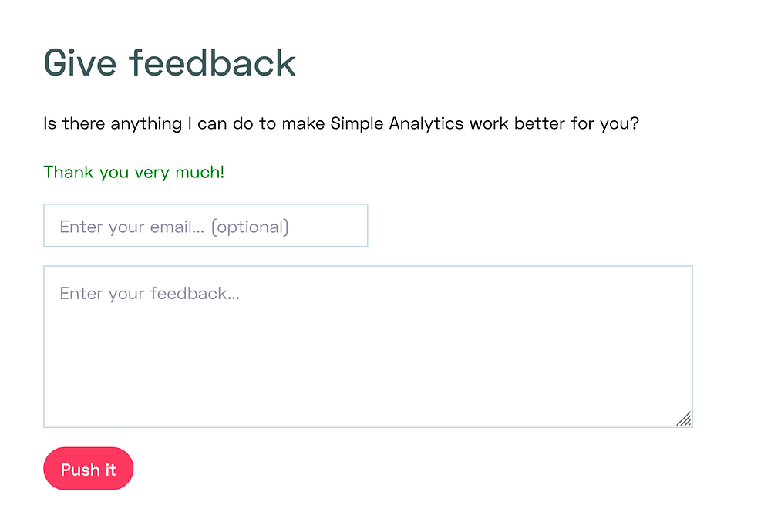
Task: Click the word 'feedback' in the heading
Action: (212, 62)
